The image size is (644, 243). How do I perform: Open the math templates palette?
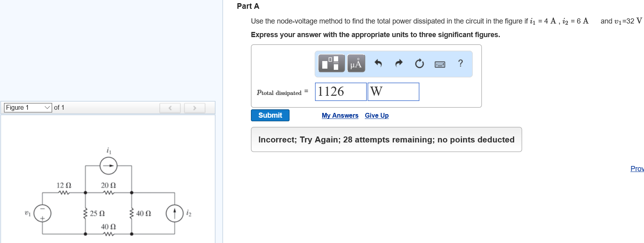331,63
